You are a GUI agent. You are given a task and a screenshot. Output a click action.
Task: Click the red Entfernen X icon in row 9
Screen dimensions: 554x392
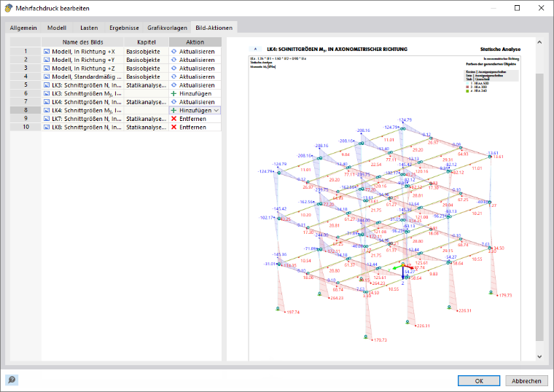tap(173, 119)
